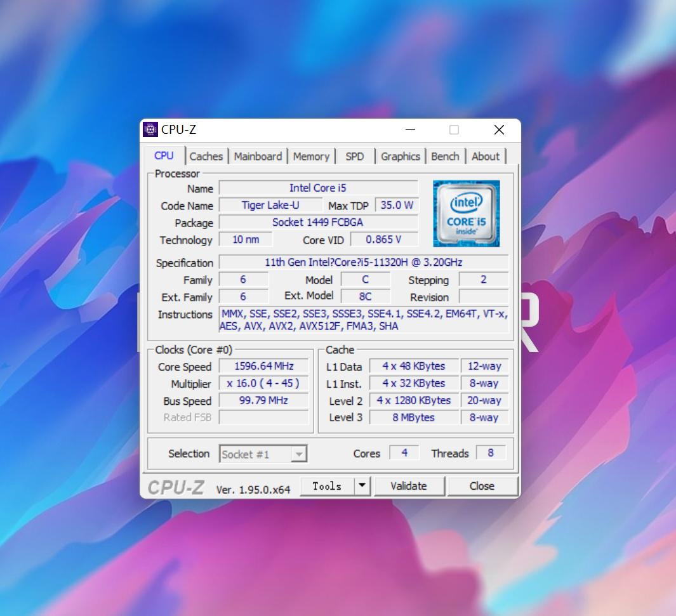The height and width of the screenshot is (616, 676).
Task: Switch to the Caches tab
Action: tap(206, 156)
